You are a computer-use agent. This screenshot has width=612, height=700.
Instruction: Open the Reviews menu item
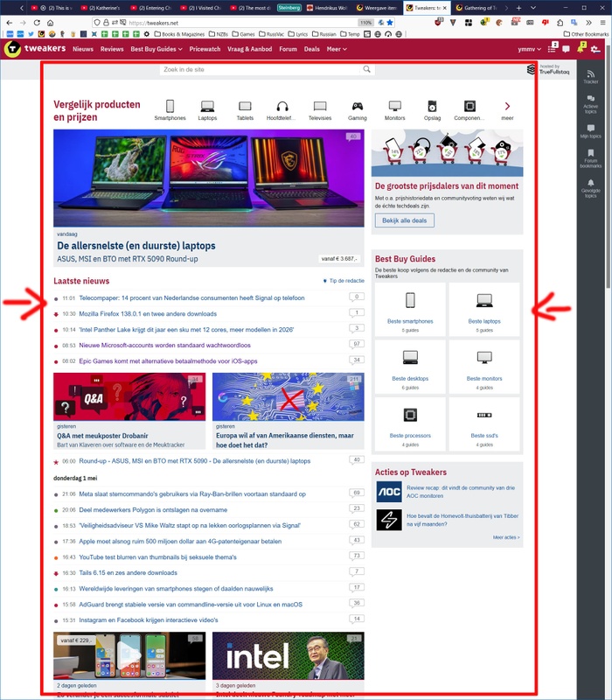(x=112, y=49)
